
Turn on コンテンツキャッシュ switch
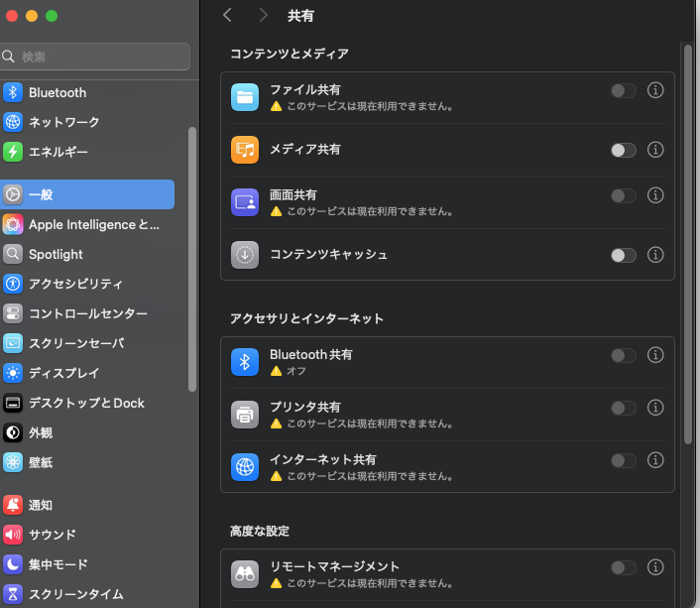(624, 255)
